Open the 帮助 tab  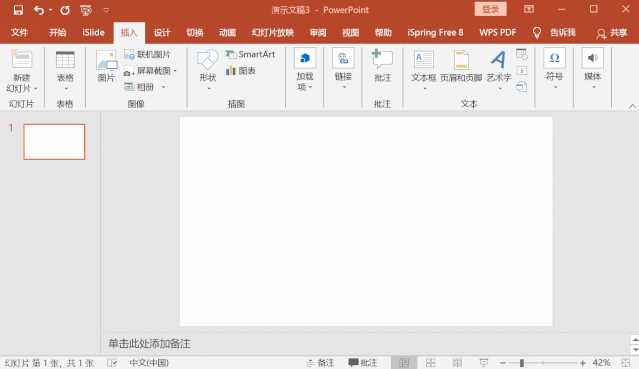(383, 33)
